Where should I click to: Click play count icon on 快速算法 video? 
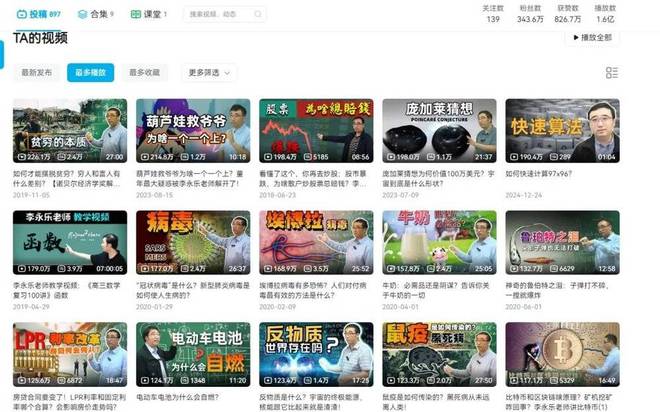pos(514,157)
